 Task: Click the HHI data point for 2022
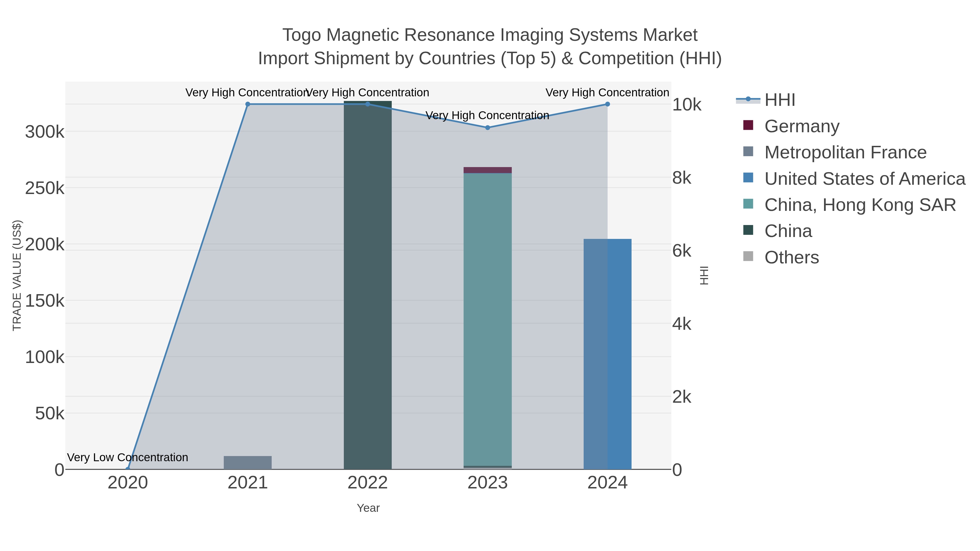[367, 104]
